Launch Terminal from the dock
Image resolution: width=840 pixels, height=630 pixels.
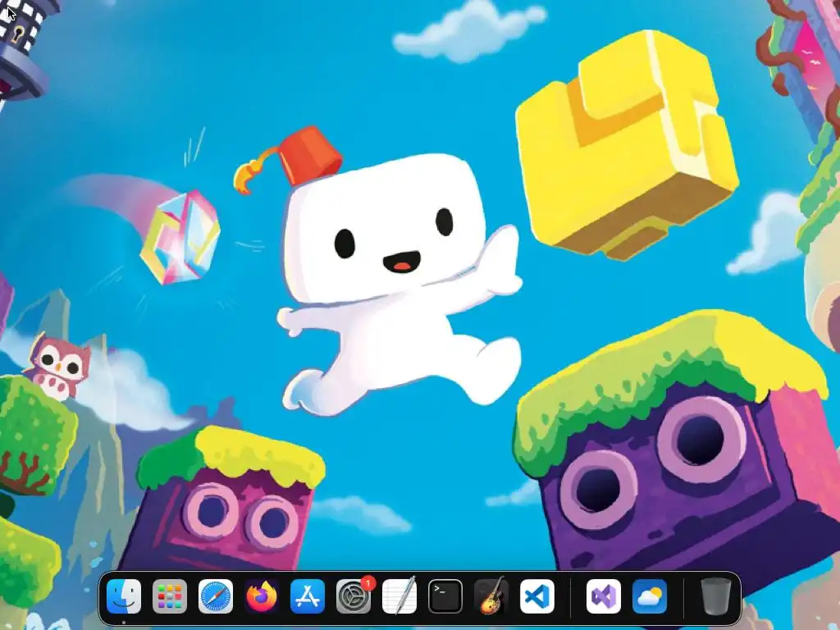445,596
